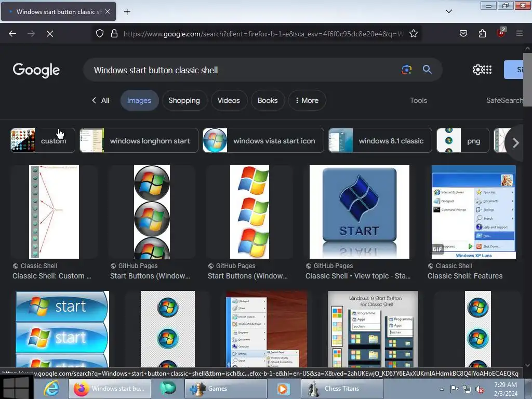Open Classic Shell View topic link
The width and height of the screenshot is (532, 399).
358,276
